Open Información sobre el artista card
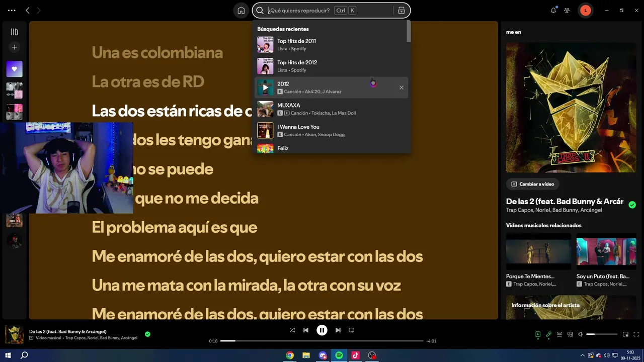644x362 pixels. tap(571, 307)
